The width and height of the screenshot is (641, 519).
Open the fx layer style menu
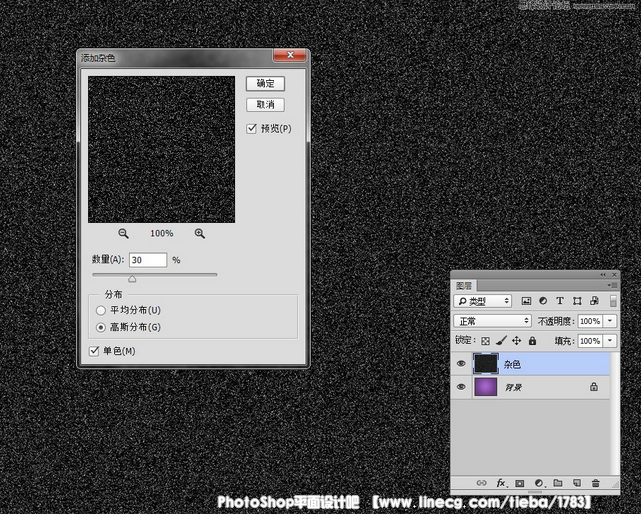click(x=501, y=483)
